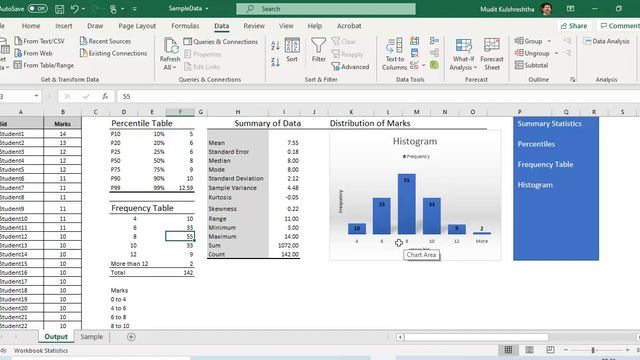
Task: Click the green Manage Data Model icon
Action: click(x=434, y=65)
